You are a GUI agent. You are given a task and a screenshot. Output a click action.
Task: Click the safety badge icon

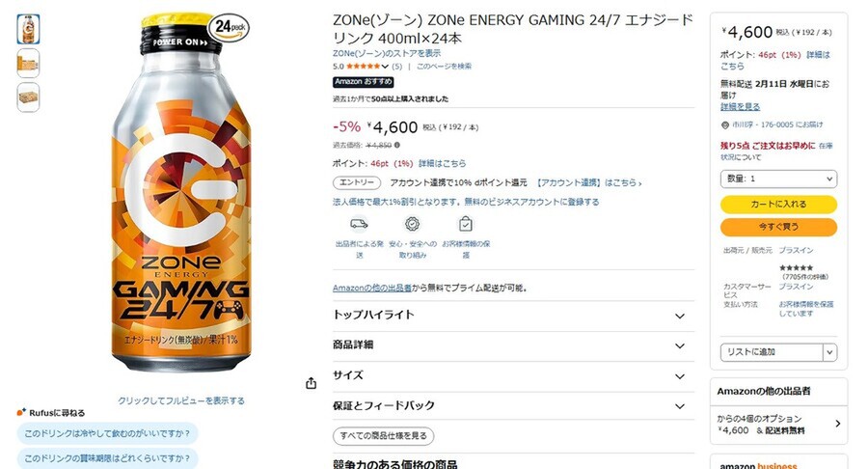(x=413, y=224)
